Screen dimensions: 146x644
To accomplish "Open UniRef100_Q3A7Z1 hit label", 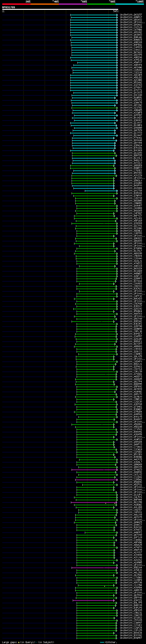I will coord(131,600).
